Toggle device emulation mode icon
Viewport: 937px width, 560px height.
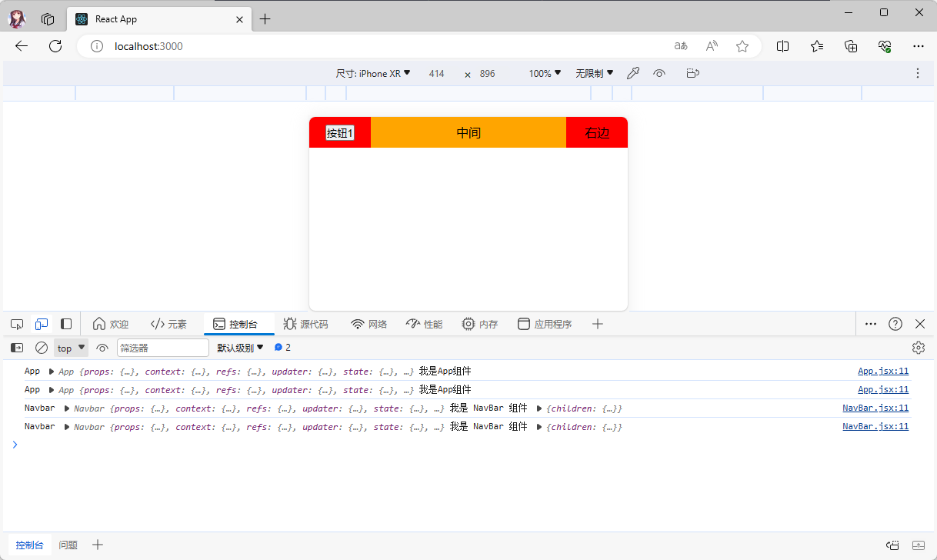tap(42, 324)
